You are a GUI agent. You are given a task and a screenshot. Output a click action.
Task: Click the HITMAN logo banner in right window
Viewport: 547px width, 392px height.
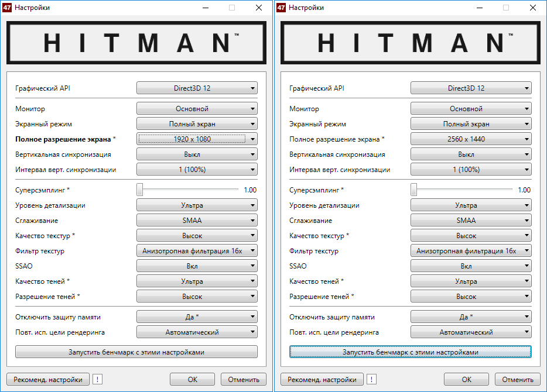(411, 43)
